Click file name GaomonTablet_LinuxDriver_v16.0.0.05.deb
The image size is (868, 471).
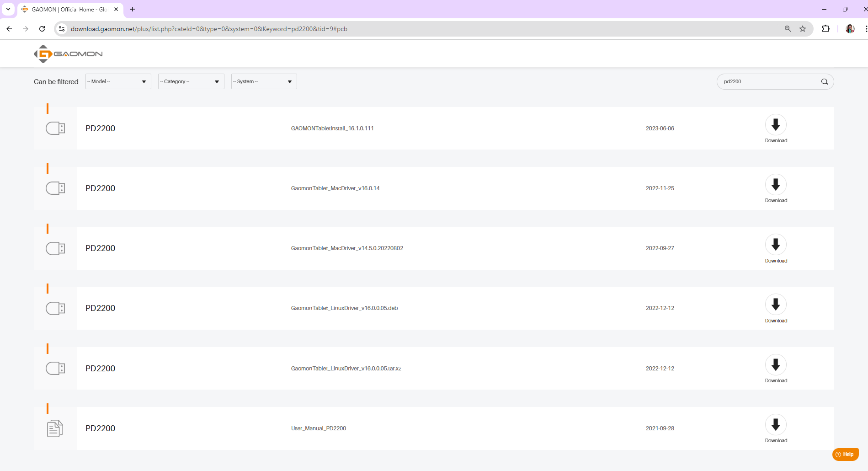344,308
